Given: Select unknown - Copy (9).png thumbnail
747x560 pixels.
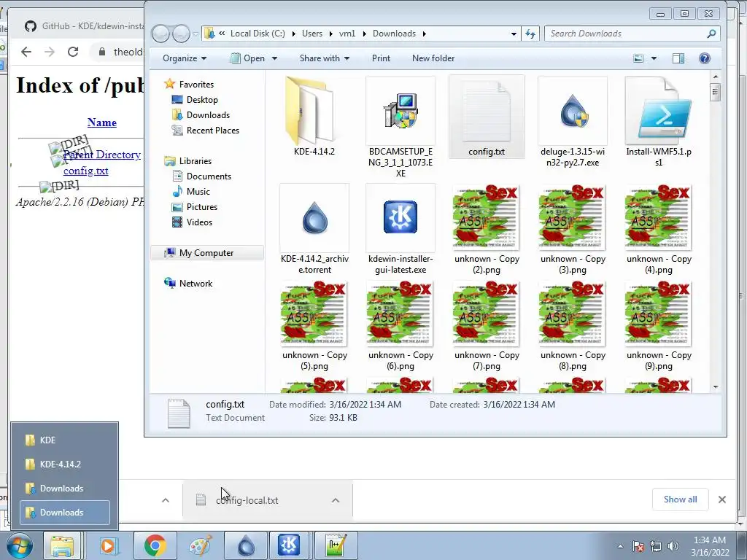Looking at the screenshot, I should (659, 314).
